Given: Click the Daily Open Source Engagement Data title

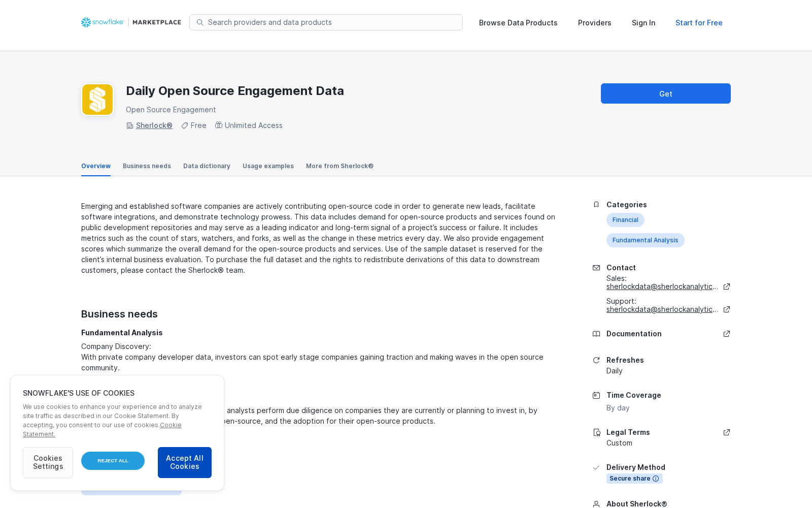Looking at the screenshot, I should [235, 91].
